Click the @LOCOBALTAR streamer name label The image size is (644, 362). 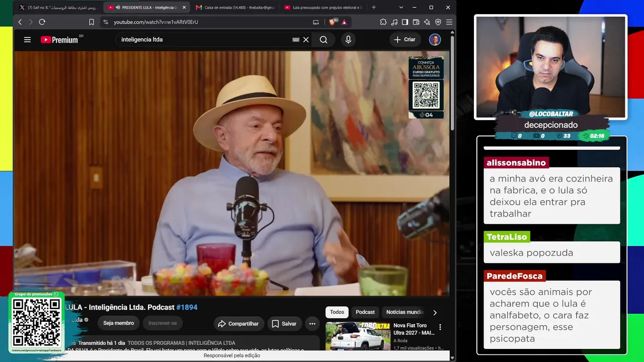click(x=551, y=114)
